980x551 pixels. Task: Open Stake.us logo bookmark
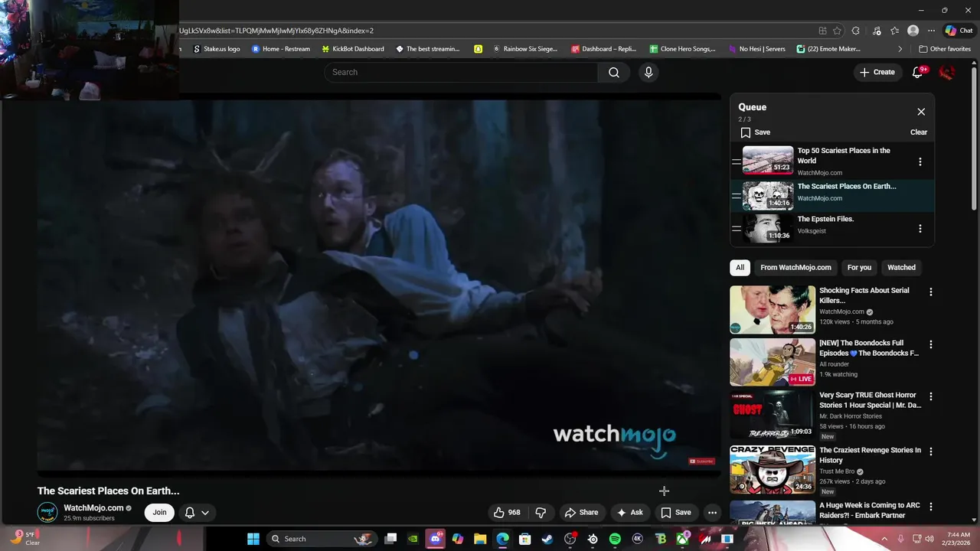(216, 49)
